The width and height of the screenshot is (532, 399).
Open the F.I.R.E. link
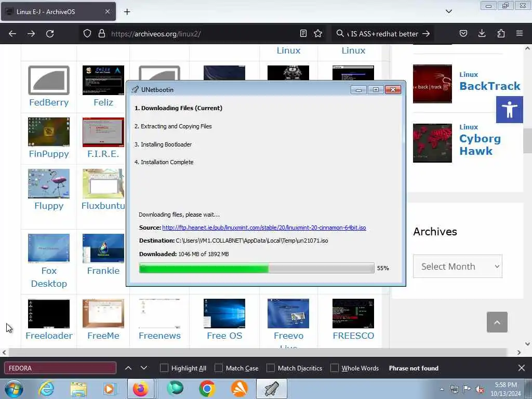[103, 154]
